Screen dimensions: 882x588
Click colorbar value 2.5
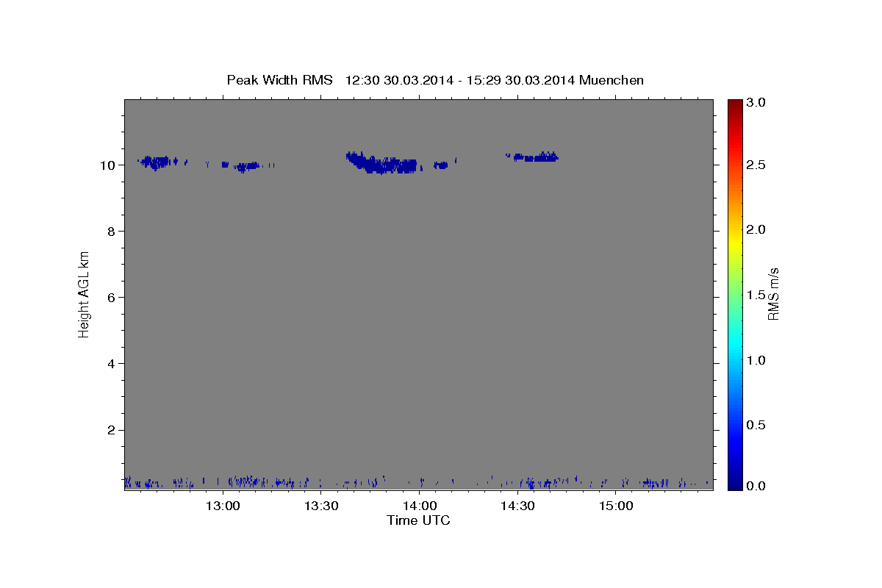(x=757, y=165)
